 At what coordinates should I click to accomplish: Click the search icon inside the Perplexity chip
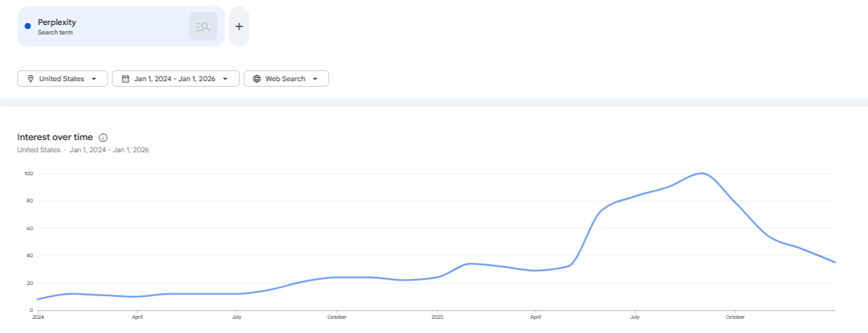[203, 26]
